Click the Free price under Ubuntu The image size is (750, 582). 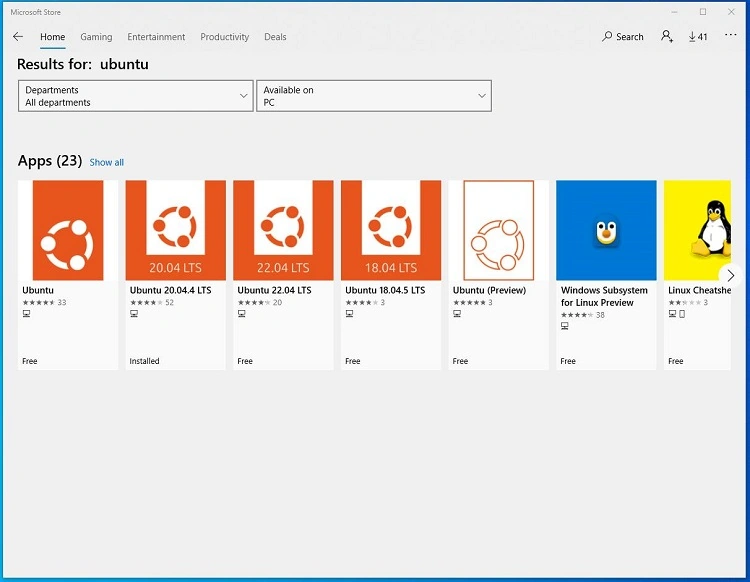coord(30,361)
